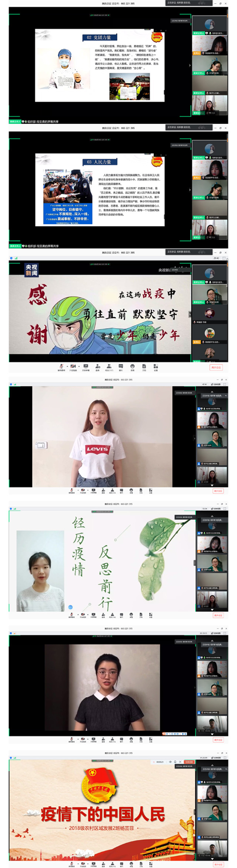Click share screen icon below the 感谢 cartoon
The height and width of the screenshot is (868, 237).
point(86,366)
